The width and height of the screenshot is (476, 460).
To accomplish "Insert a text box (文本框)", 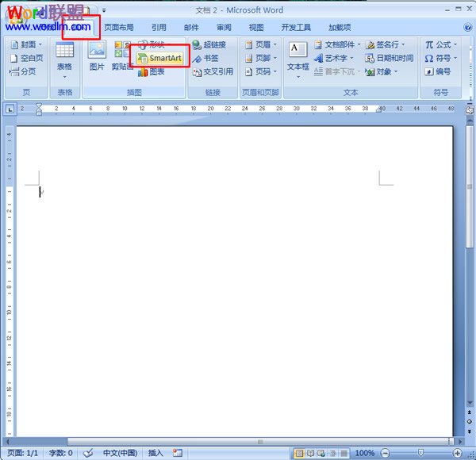I will click(x=297, y=59).
